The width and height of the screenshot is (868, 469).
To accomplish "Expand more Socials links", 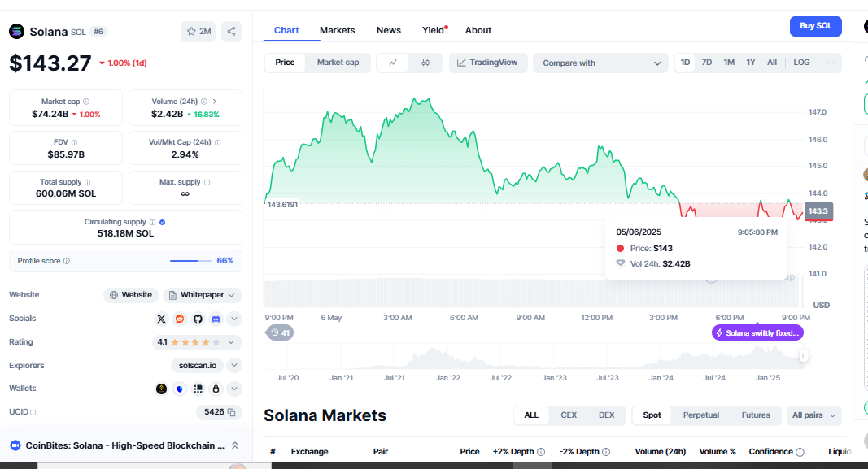I will pos(234,319).
